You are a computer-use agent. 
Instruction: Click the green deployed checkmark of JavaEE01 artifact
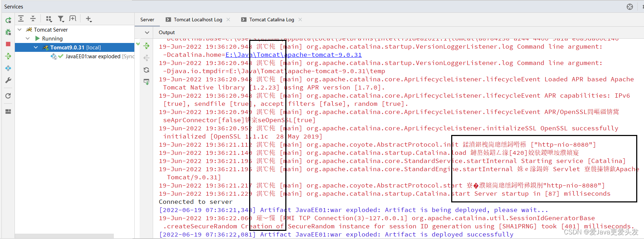point(61,56)
